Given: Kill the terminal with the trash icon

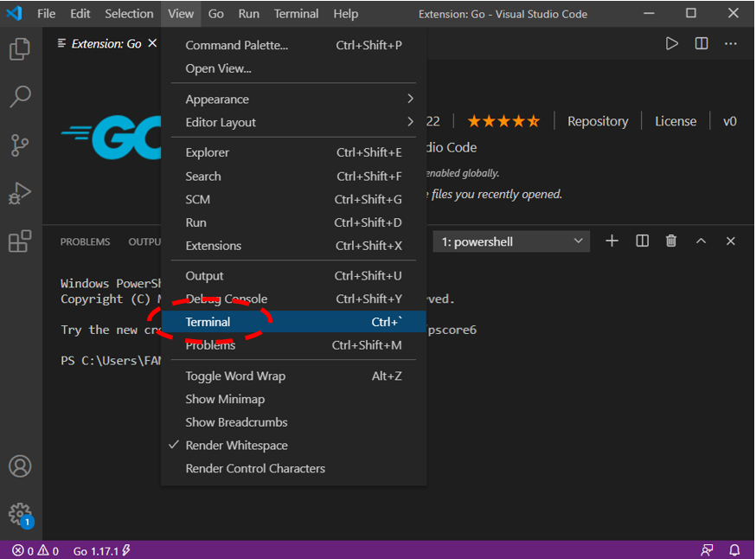Looking at the screenshot, I should click(x=671, y=241).
